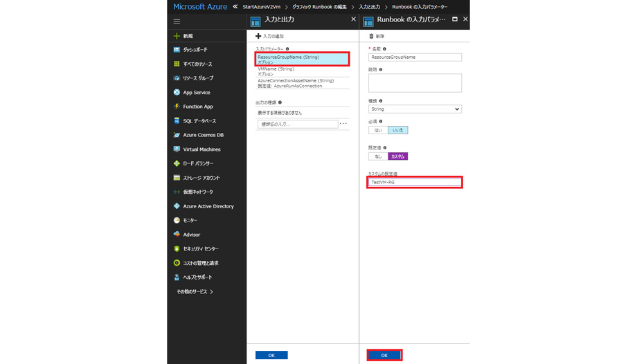This screenshot has height=364, width=637.
Task: Select the Virtual Machines icon
Action: (x=177, y=149)
